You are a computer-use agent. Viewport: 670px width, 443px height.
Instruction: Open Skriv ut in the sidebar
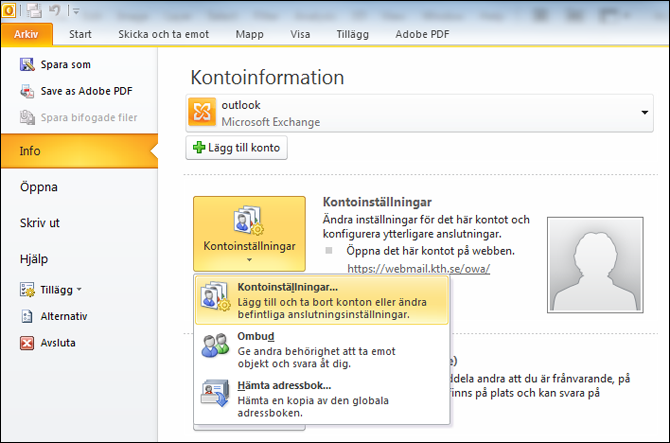point(40,222)
